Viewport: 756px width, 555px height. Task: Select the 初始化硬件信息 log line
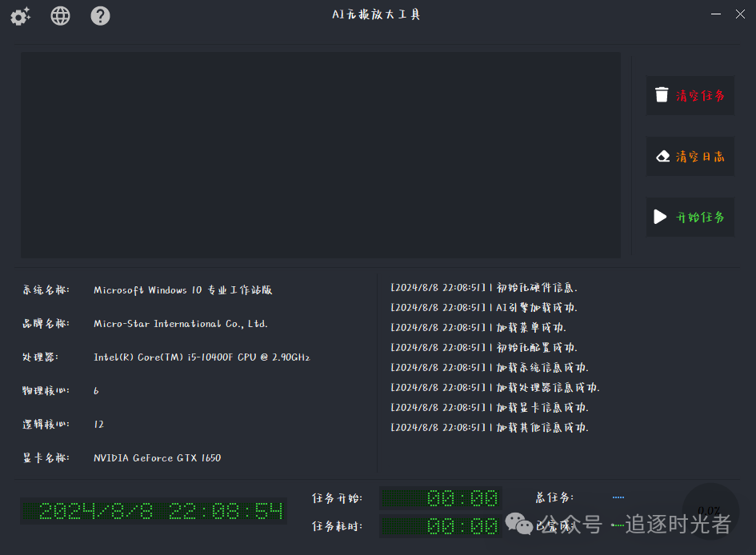click(x=484, y=288)
